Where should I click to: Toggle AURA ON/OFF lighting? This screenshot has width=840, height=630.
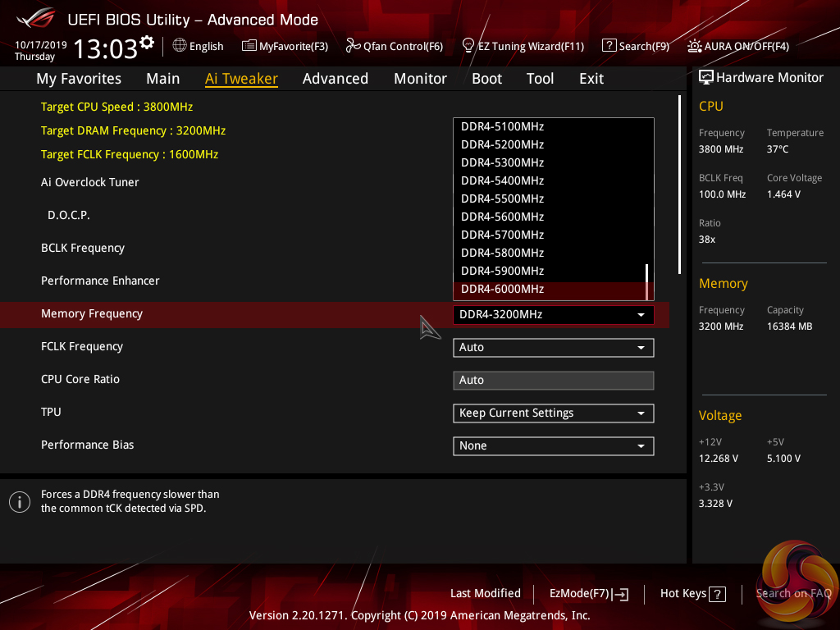(x=695, y=46)
